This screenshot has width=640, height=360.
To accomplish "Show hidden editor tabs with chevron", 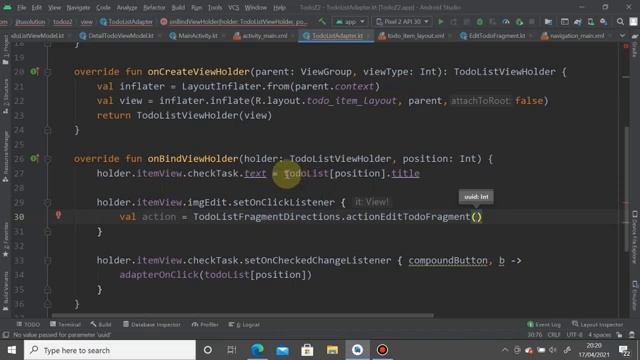I will click(x=622, y=36).
